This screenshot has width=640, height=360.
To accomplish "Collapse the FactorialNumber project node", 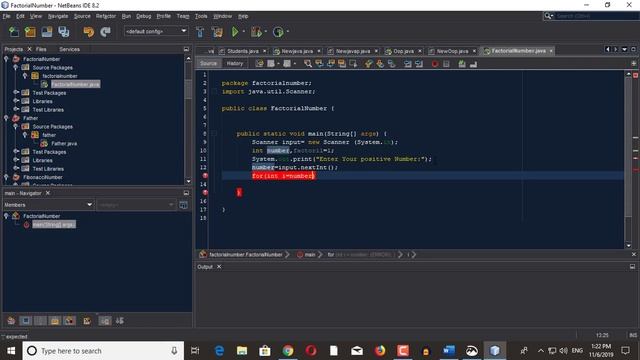I will [x=6, y=59].
